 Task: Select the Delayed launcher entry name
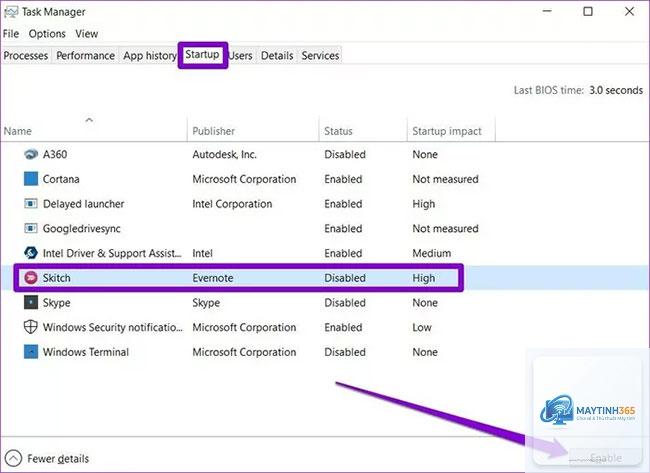click(x=83, y=204)
